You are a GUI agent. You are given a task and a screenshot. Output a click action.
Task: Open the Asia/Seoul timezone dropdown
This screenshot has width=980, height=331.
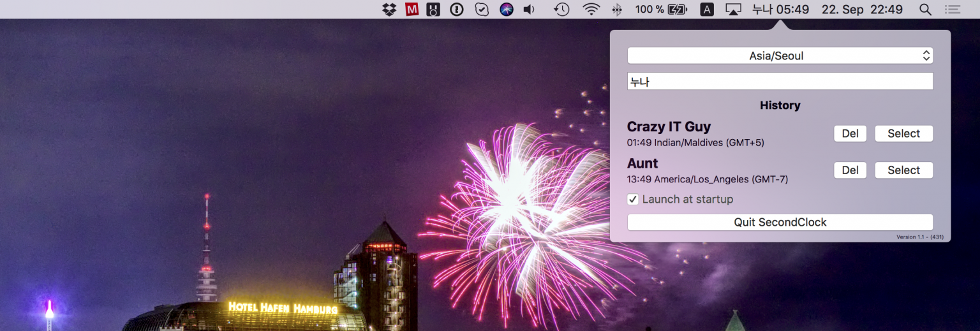[780, 56]
